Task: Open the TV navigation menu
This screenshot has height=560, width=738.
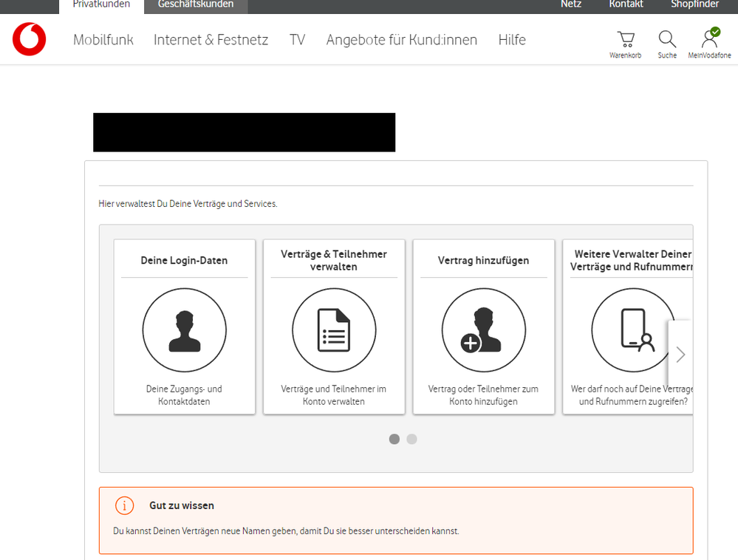Action: point(297,40)
